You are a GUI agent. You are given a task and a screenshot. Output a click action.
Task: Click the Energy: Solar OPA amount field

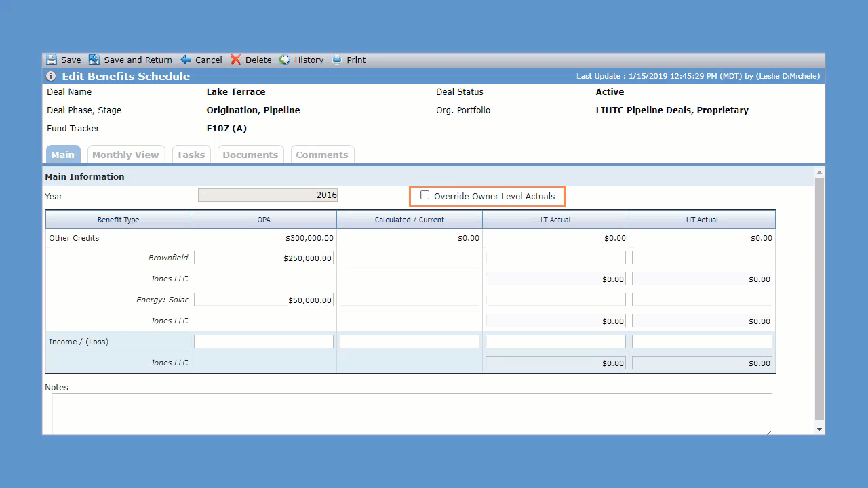(x=264, y=300)
